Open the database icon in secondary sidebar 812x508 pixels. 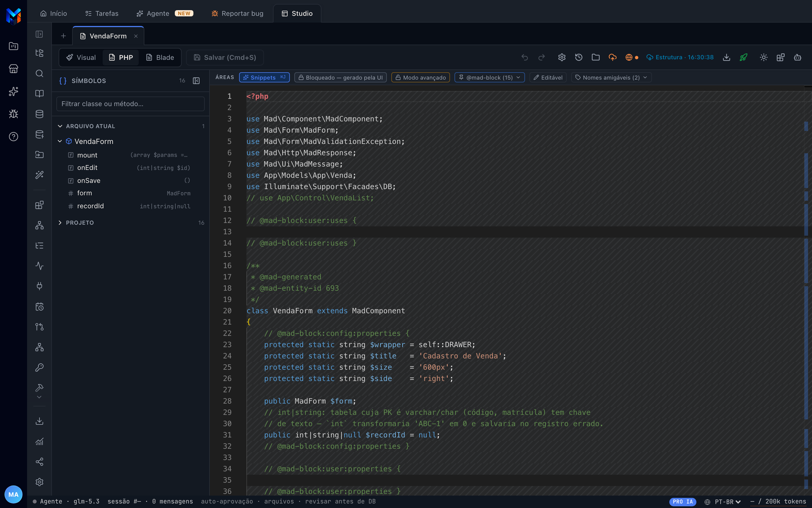(39, 114)
